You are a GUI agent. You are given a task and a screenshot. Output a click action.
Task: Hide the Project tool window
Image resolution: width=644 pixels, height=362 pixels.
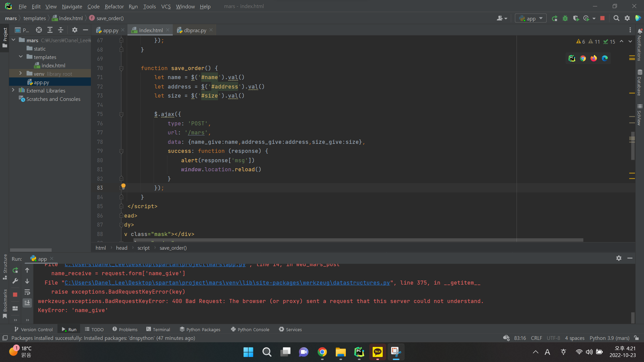pos(86,30)
